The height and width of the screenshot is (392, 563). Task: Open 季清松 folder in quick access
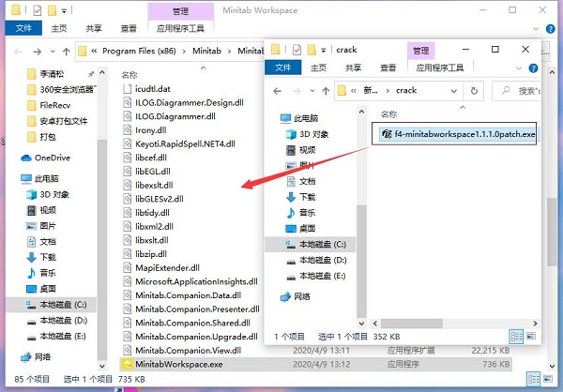(46, 74)
